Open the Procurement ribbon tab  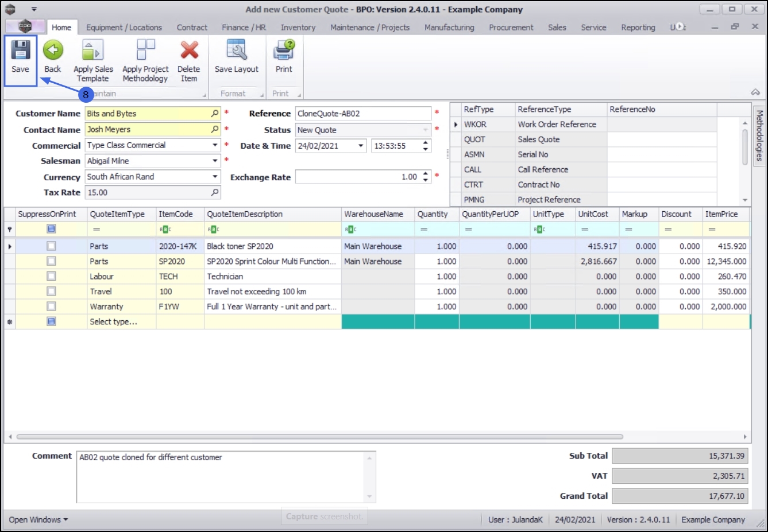tap(511, 28)
